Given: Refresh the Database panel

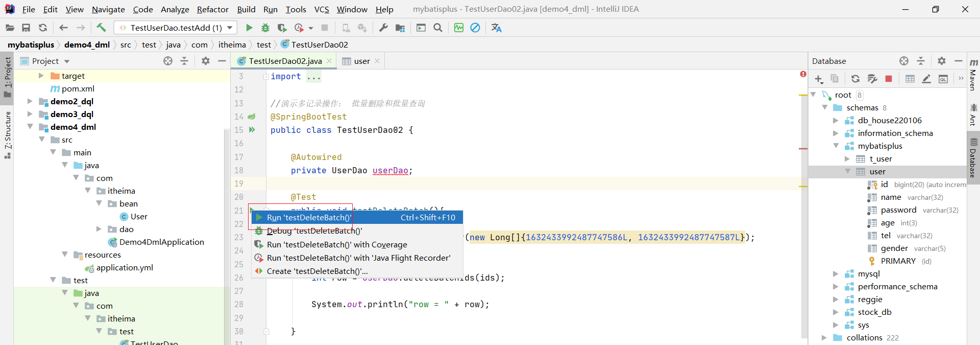Looking at the screenshot, I should pos(855,79).
